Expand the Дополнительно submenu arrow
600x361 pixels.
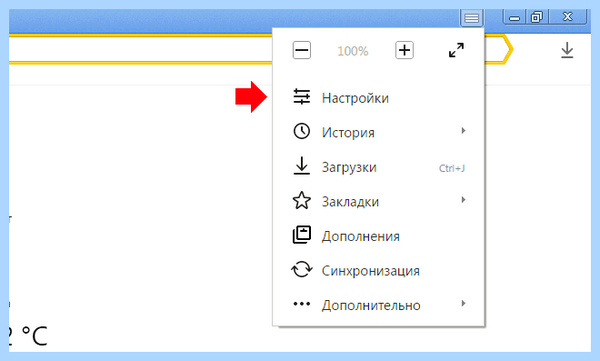(x=463, y=304)
